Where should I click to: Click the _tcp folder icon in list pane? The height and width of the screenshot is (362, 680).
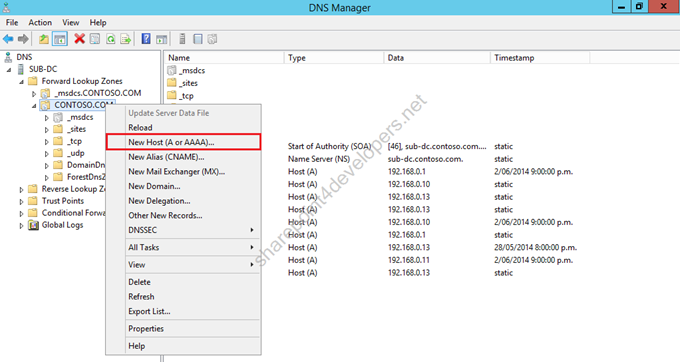click(172, 95)
